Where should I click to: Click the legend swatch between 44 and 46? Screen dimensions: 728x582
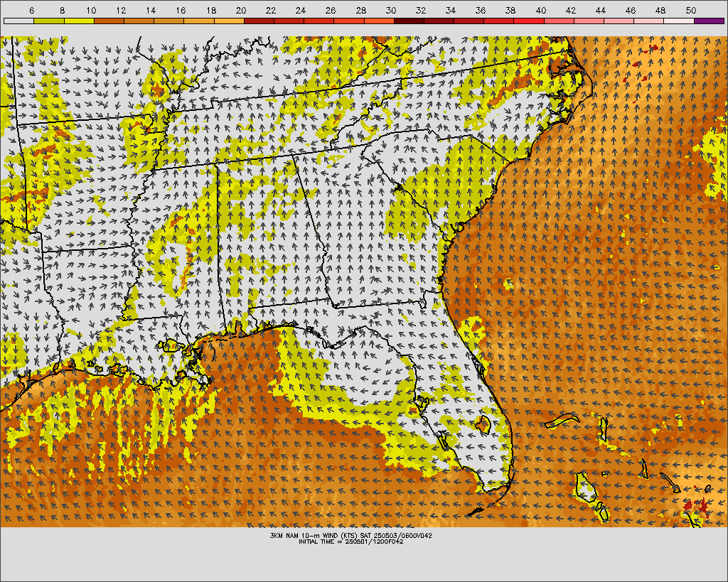tap(619, 21)
